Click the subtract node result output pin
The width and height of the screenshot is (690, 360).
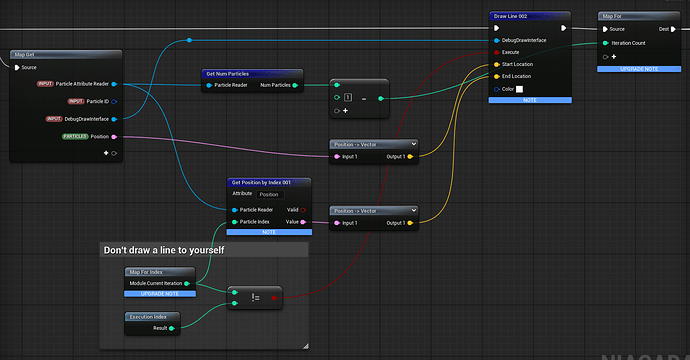381,99
